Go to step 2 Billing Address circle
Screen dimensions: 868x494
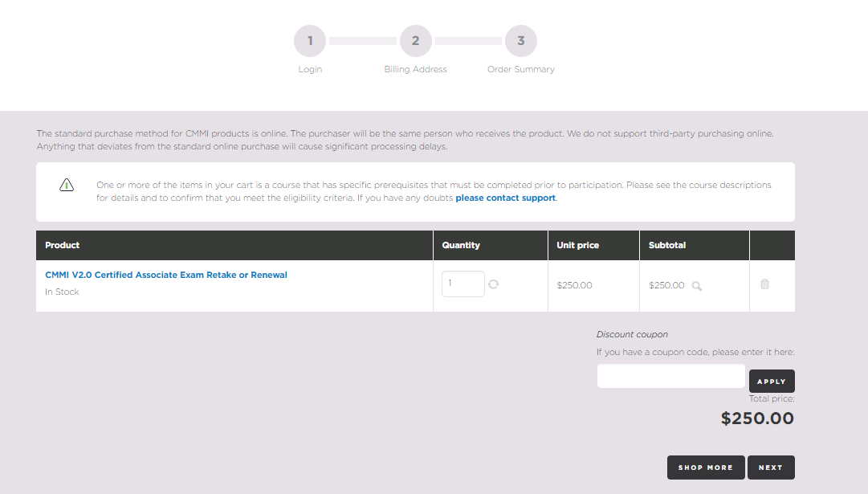tap(416, 41)
